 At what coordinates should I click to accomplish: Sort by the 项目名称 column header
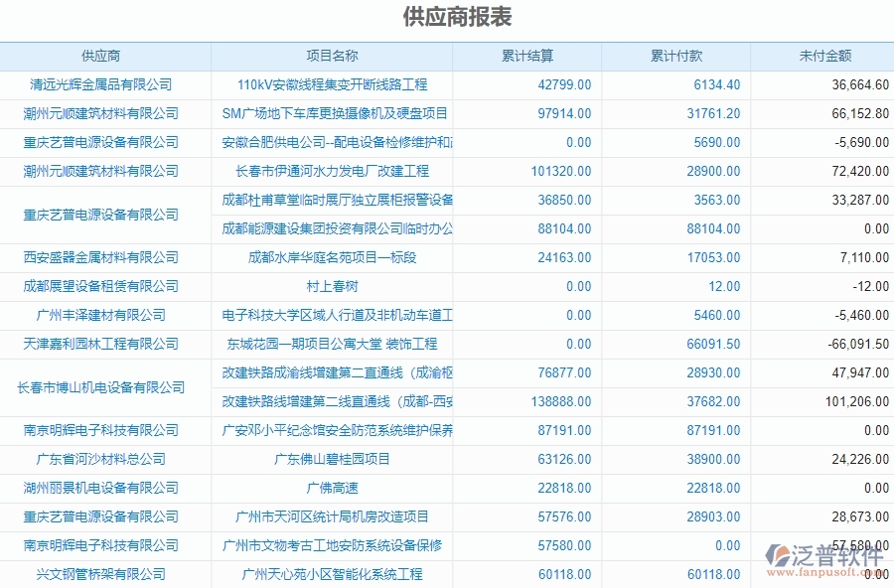(x=333, y=56)
